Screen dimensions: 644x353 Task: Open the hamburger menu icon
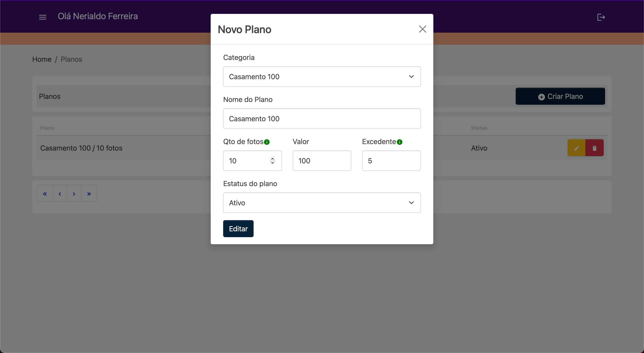point(43,17)
